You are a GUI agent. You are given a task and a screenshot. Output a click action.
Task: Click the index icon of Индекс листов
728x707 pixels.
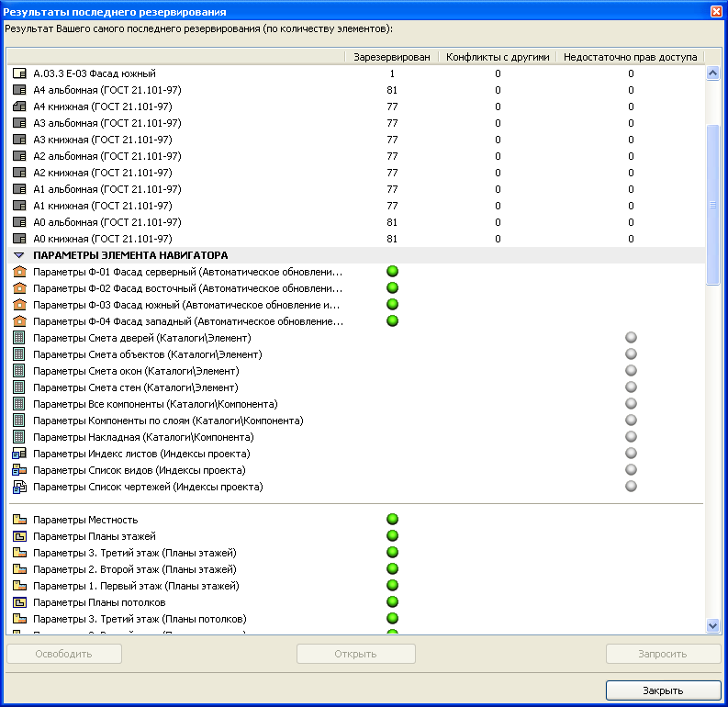click(19, 454)
